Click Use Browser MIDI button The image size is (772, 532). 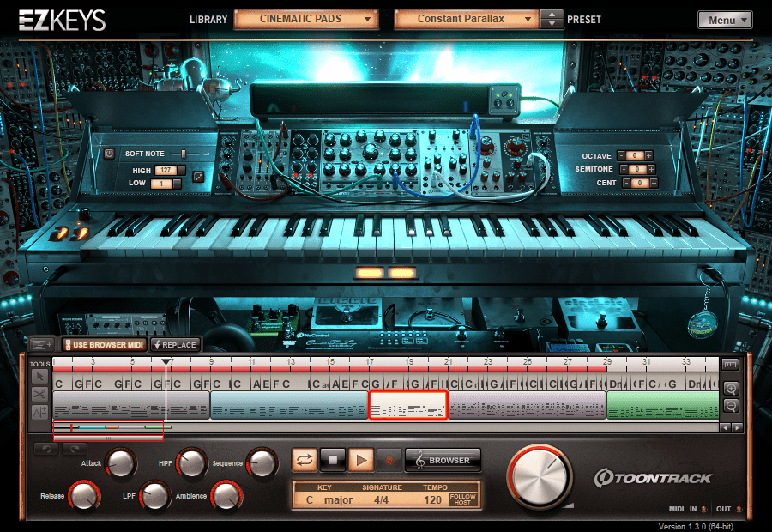click(x=105, y=345)
